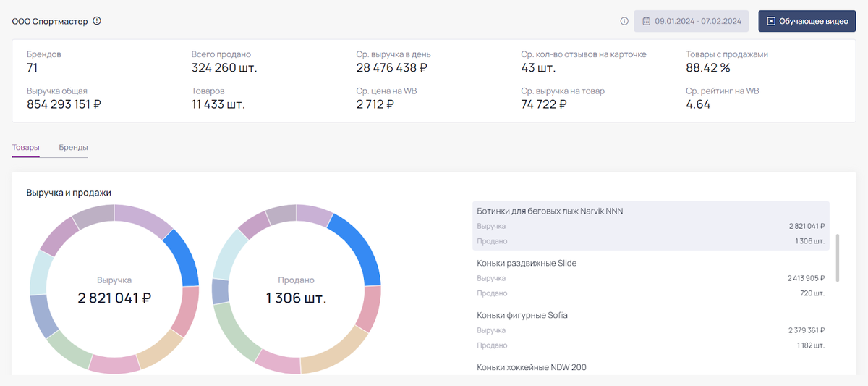Click the Выручка и продажи section title
The height and width of the screenshot is (386, 868).
pos(69,193)
